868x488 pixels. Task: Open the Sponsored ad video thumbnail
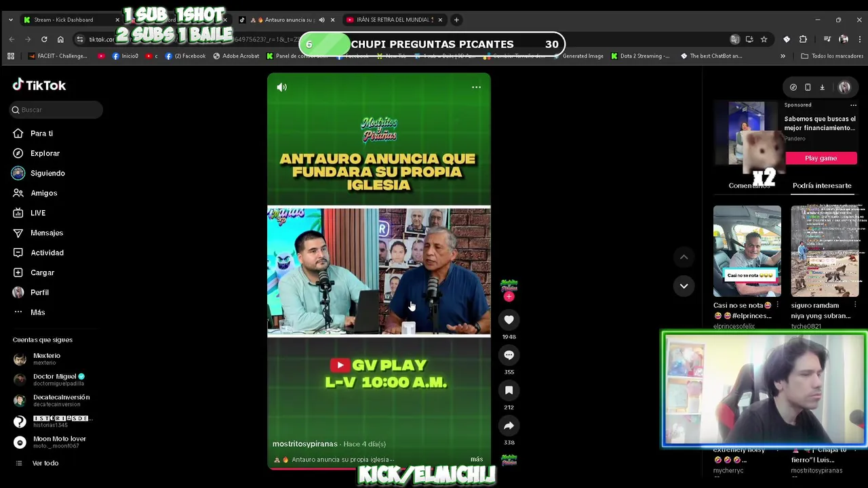747,134
